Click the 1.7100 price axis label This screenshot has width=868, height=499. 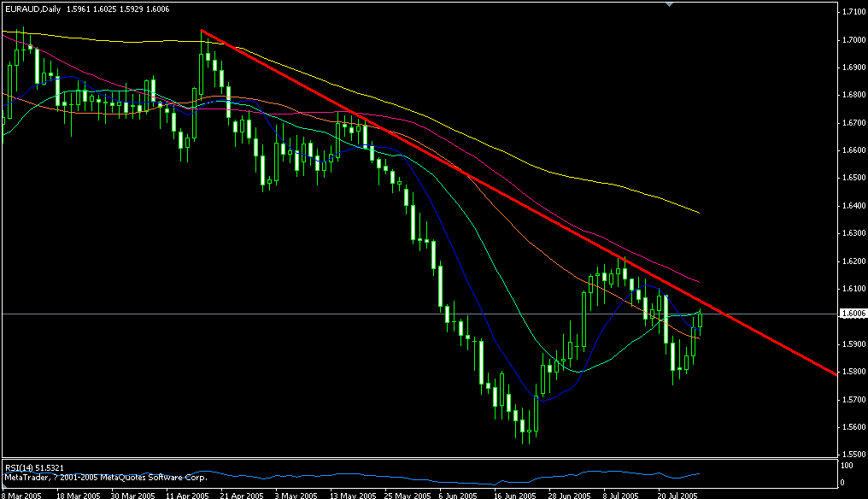853,12
